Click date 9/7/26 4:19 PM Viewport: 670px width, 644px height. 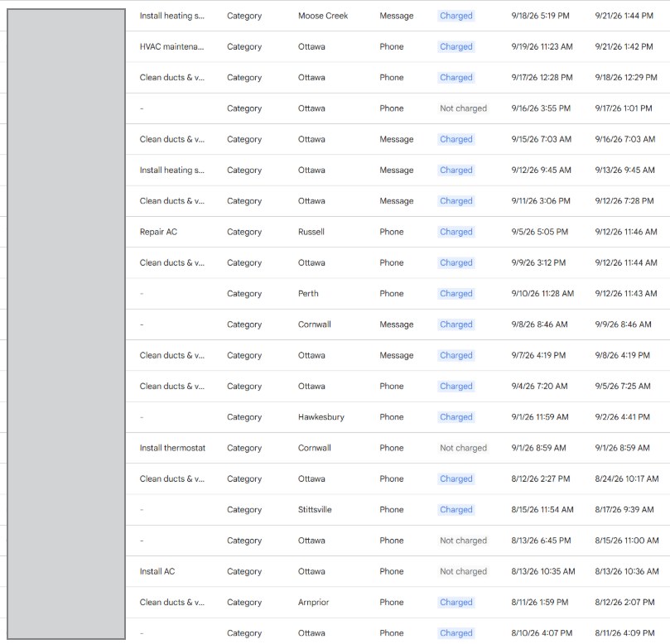(x=538, y=355)
